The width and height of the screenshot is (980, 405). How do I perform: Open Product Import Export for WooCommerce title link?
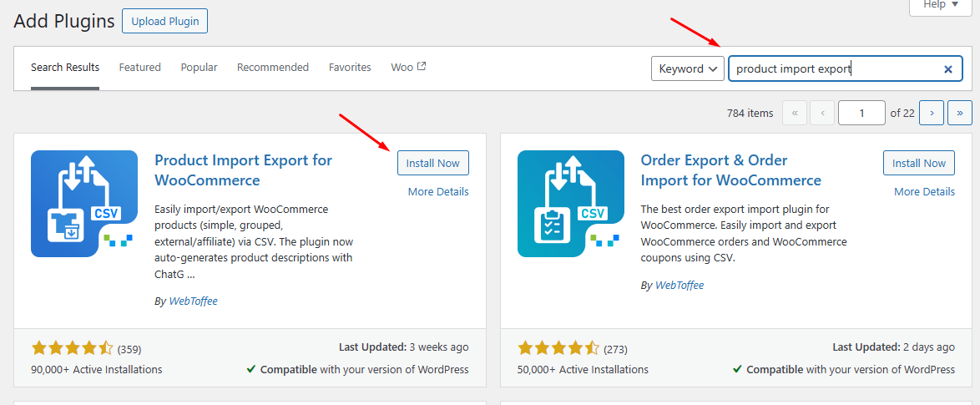(243, 170)
